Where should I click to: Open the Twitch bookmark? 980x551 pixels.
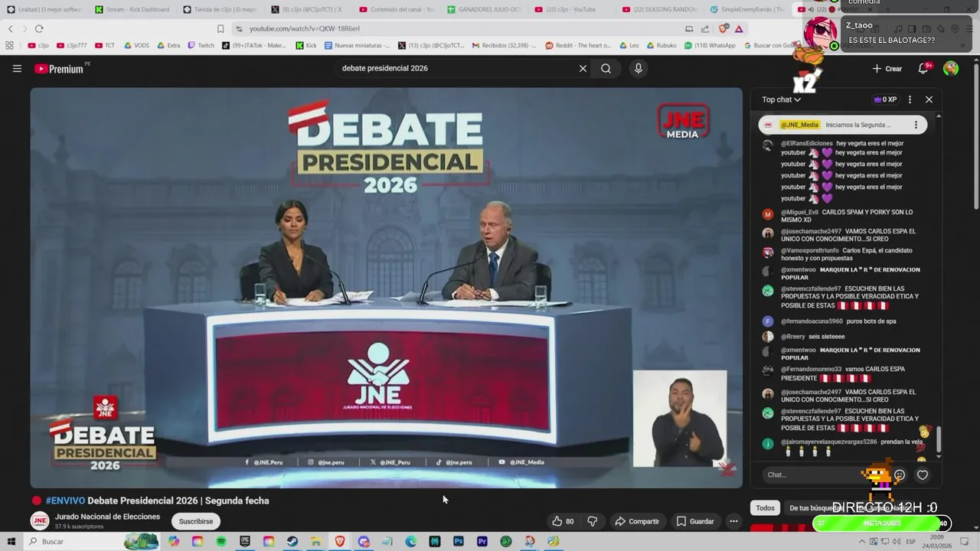point(201,45)
